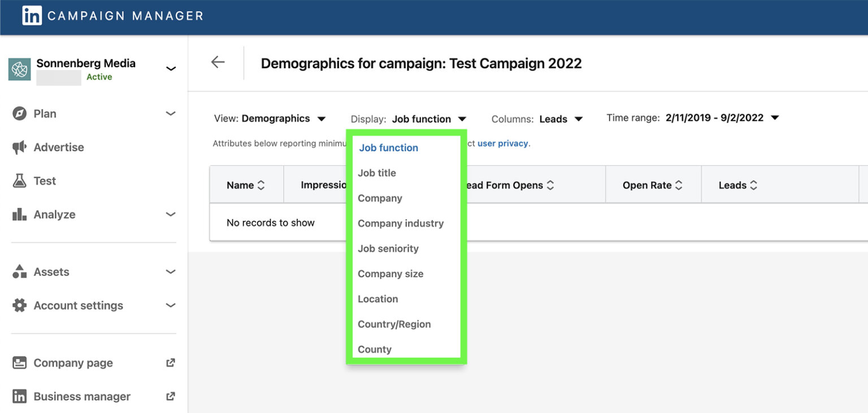The width and height of the screenshot is (868, 413).
Task: Click the Assets icon in the sidebar
Action: (19, 272)
